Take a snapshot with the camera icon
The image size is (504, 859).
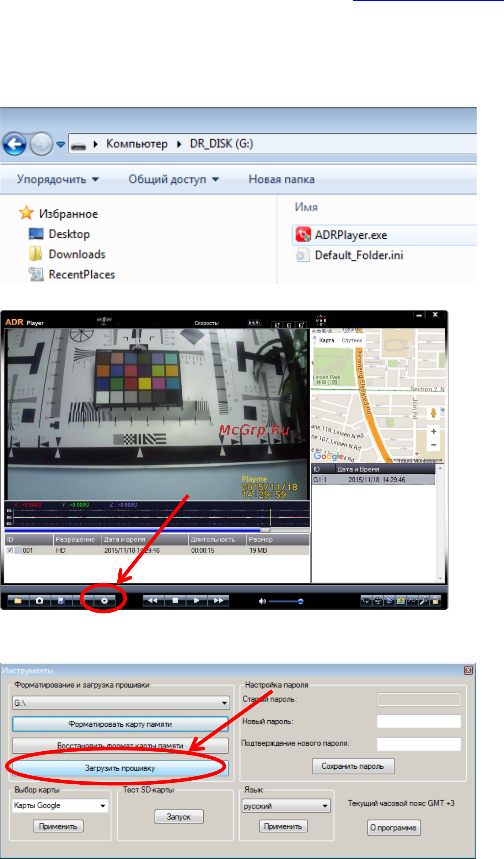[39, 601]
